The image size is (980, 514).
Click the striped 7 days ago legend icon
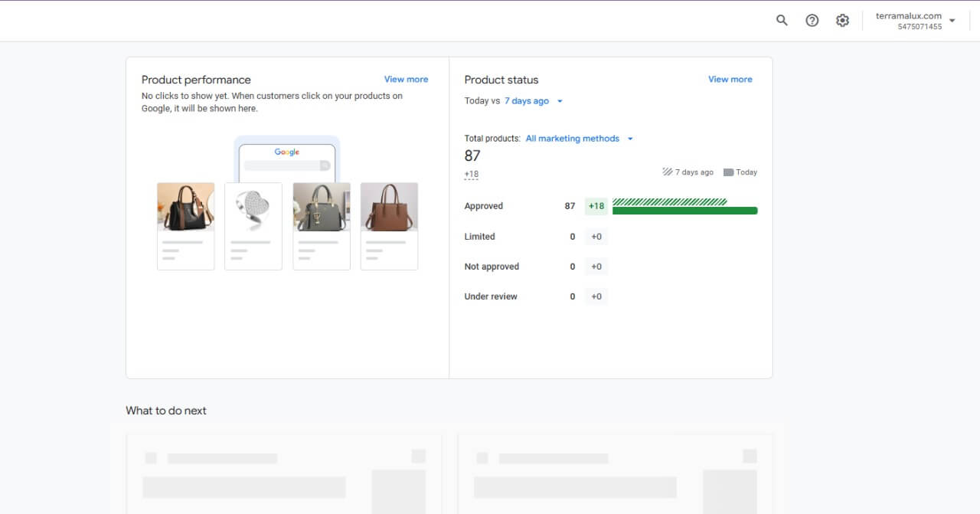[x=667, y=172]
